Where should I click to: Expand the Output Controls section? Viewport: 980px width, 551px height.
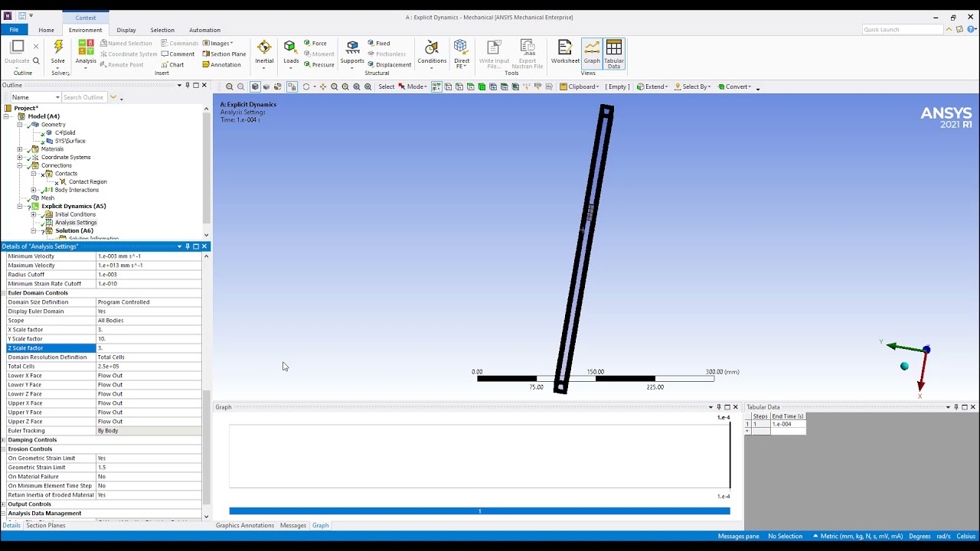tap(4, 504)
